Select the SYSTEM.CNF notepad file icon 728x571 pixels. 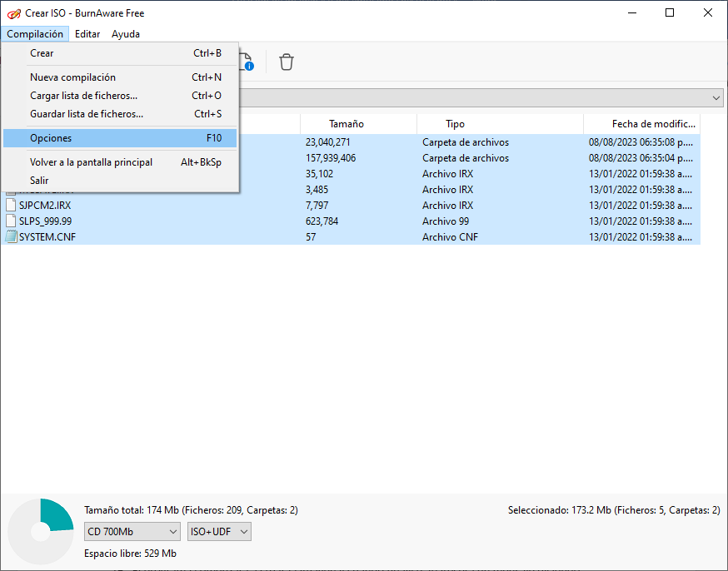click(x=11, y=236)
